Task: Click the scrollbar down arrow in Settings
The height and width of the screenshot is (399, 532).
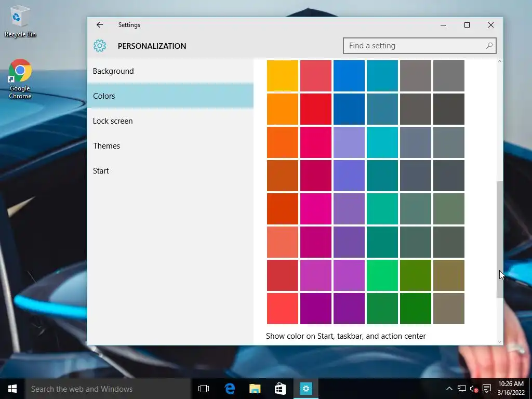Action: tap(499, 342)
